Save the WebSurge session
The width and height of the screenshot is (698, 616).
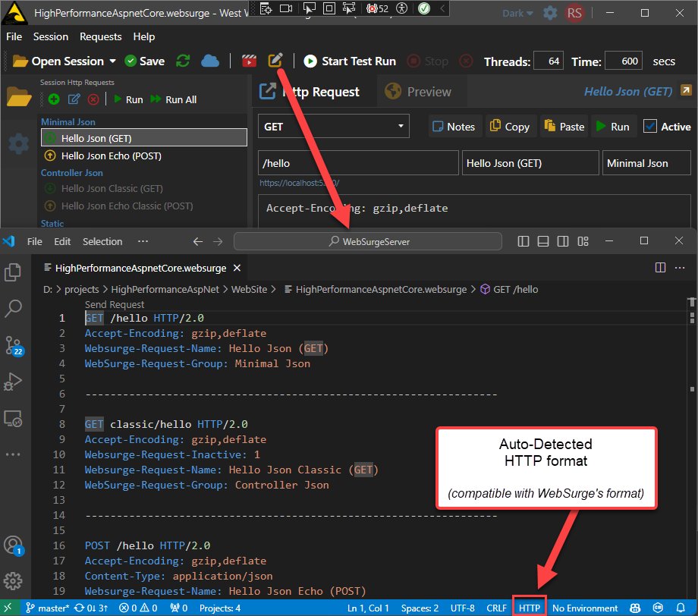tap(145, 61)
